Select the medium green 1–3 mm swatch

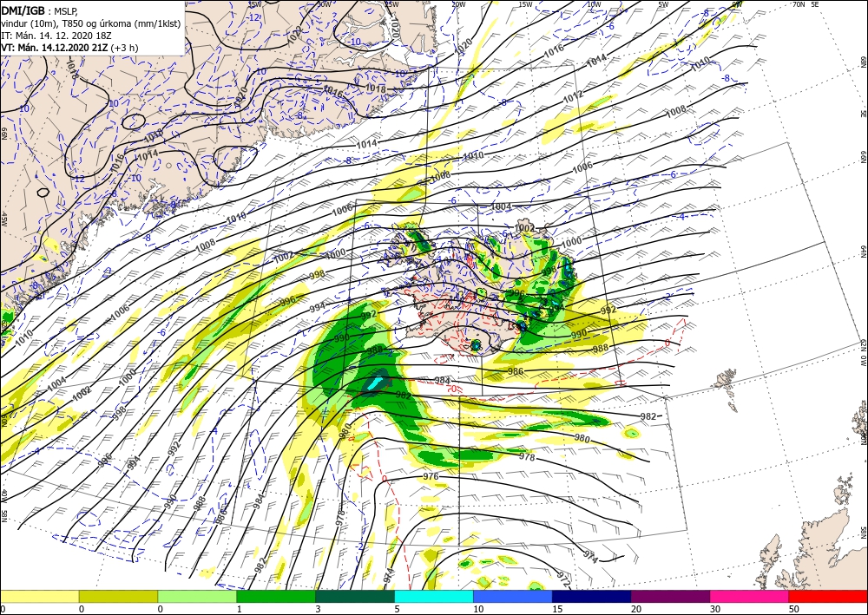276,596
